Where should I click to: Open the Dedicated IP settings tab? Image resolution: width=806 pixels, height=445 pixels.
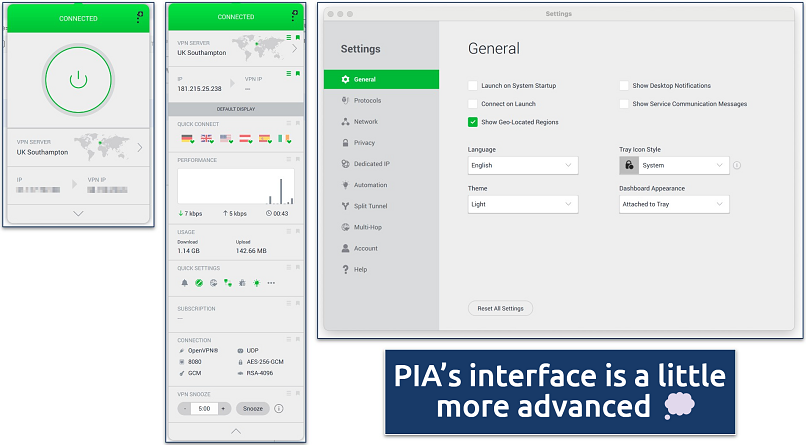click(x=381, y=163)
